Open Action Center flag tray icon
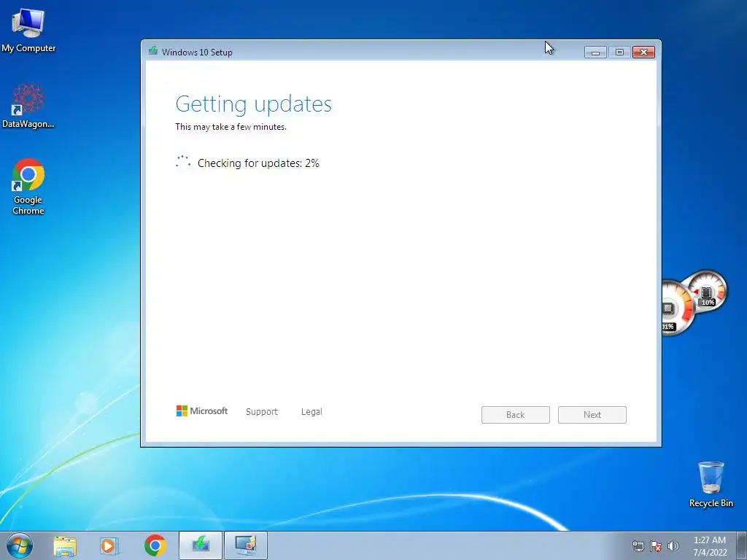Screen dimensions: 747x560 click(x=656, y=546)
